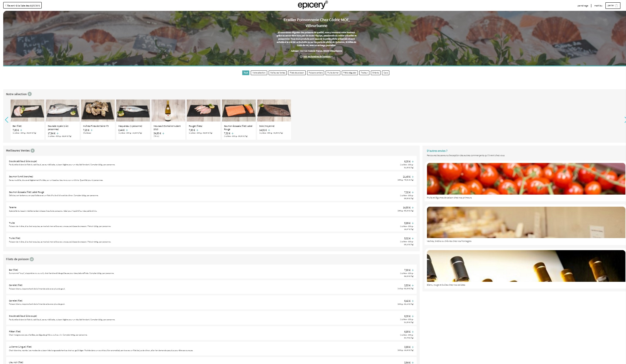Open cheese image for fromagers
Viewport: 626px width, 364px height.
click(x=526, y=222)
